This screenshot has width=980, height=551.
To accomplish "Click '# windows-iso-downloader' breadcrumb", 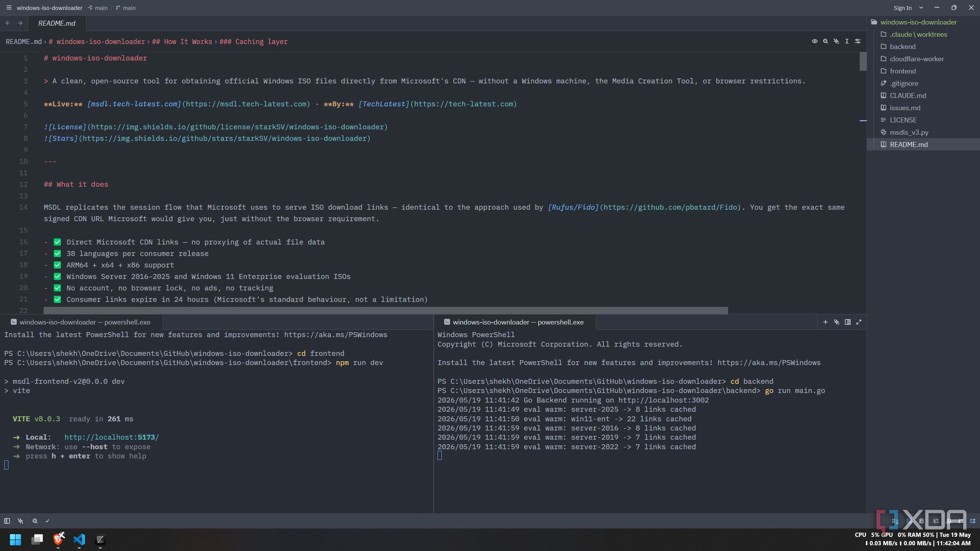I will coord(97,42).
